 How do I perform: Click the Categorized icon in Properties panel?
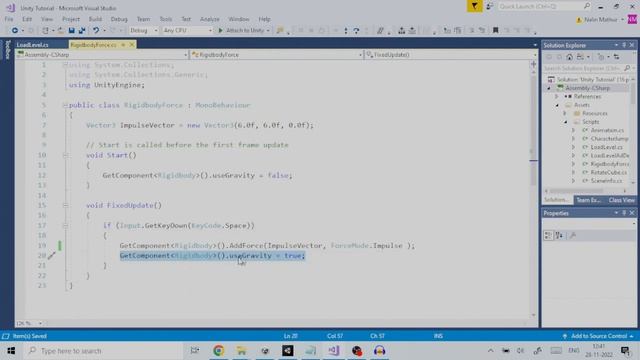click(548, 236)
